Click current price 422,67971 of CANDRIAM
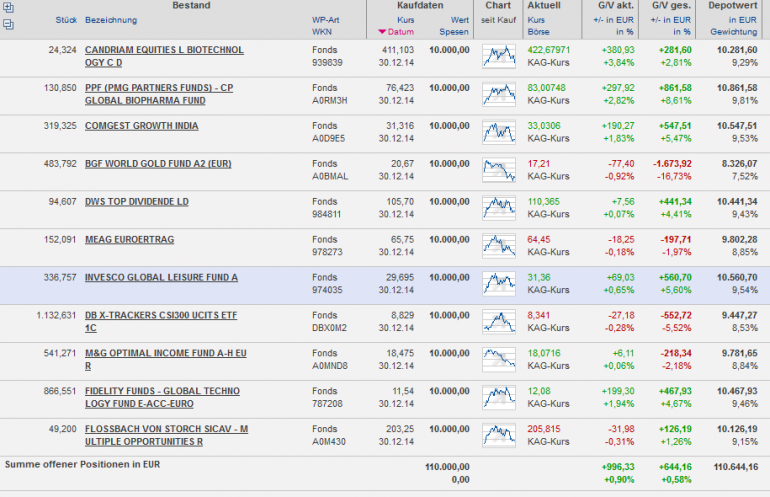770x497 pixels. (549, 50)
